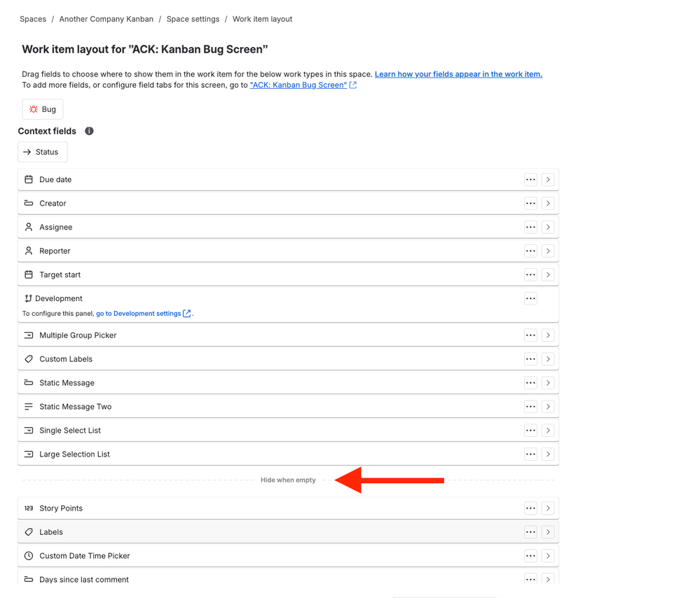
Task: Click the calendar icon on Target start
Action: (x=29, y=274)
